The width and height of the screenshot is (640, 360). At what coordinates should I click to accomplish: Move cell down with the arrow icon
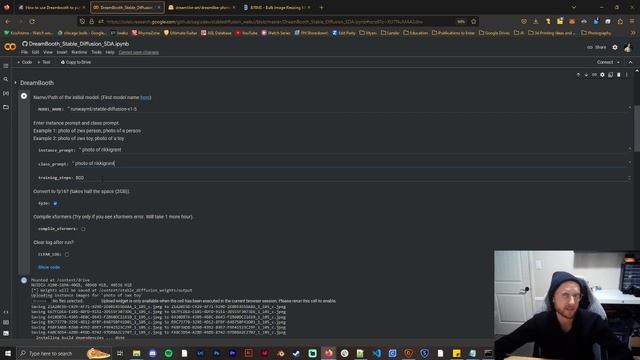(x=586, y=75)
